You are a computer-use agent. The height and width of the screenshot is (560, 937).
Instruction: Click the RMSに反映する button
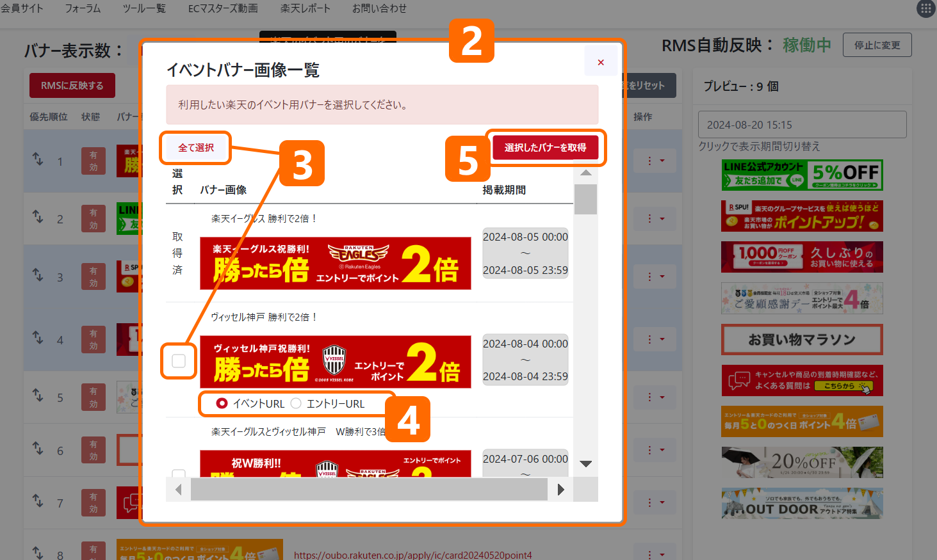coord(72,86)
